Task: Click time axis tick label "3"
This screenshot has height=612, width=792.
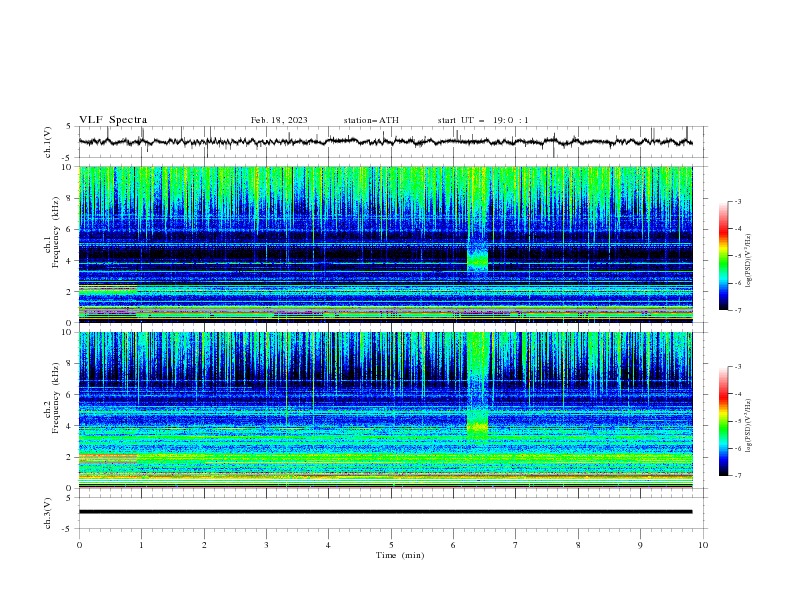Action: click(x=266, y=545)
